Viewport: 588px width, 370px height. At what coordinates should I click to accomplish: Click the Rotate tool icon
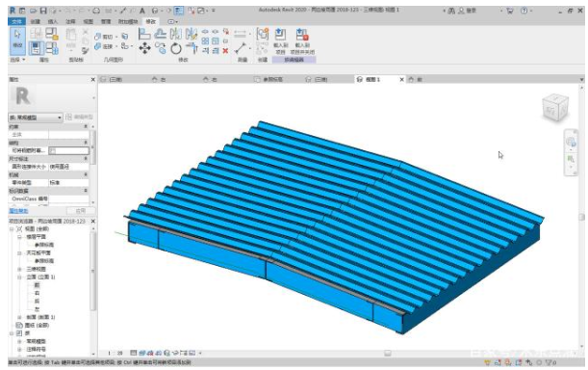point(176,48)
